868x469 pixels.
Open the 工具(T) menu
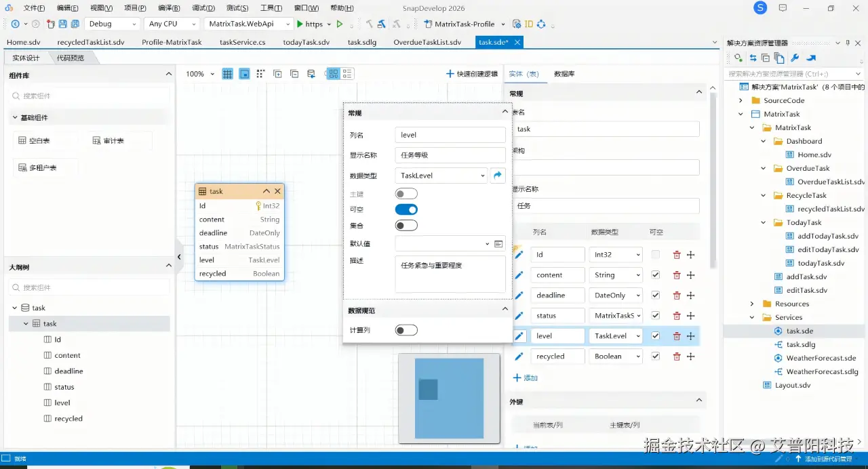(271, 8)
